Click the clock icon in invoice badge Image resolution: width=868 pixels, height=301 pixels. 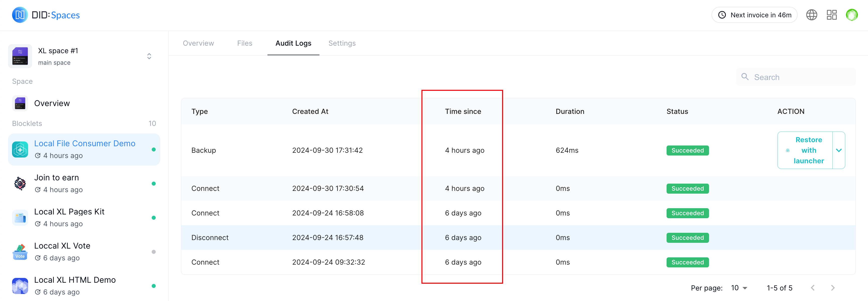coord(722,15)
